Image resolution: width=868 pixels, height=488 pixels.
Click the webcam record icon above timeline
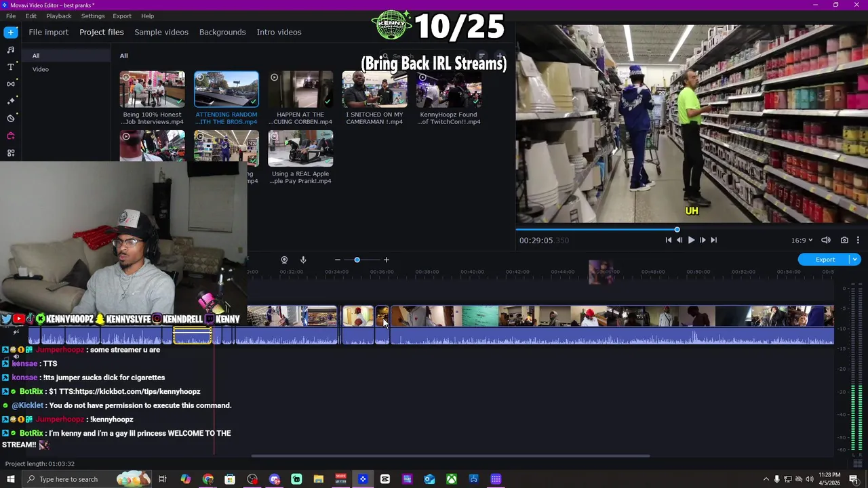pos(284,260)
